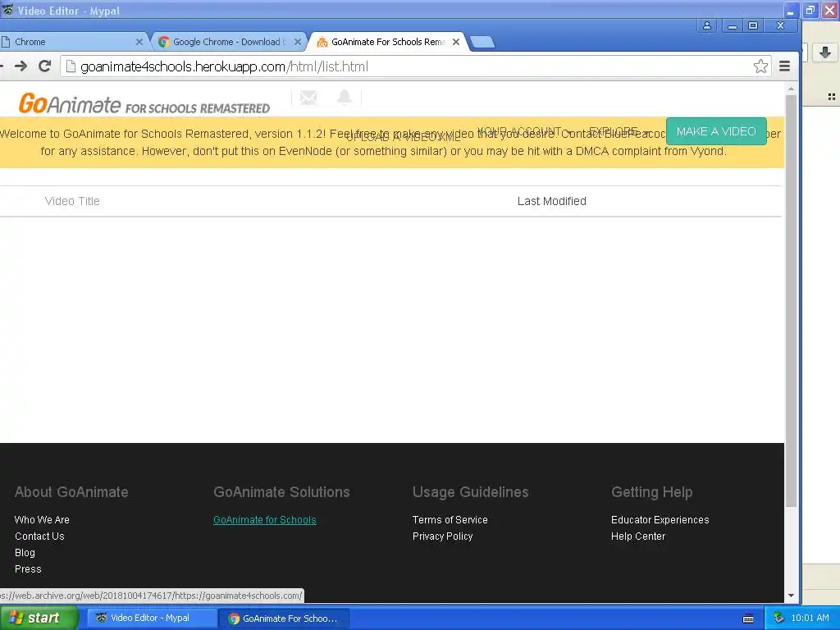Reload the current page

(45, 66)
